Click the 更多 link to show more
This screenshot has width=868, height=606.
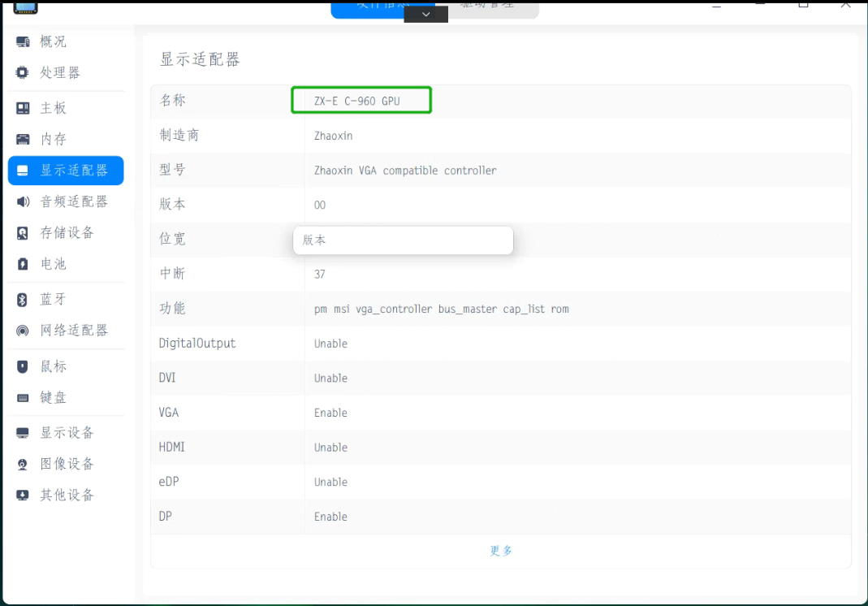point(501,551)
